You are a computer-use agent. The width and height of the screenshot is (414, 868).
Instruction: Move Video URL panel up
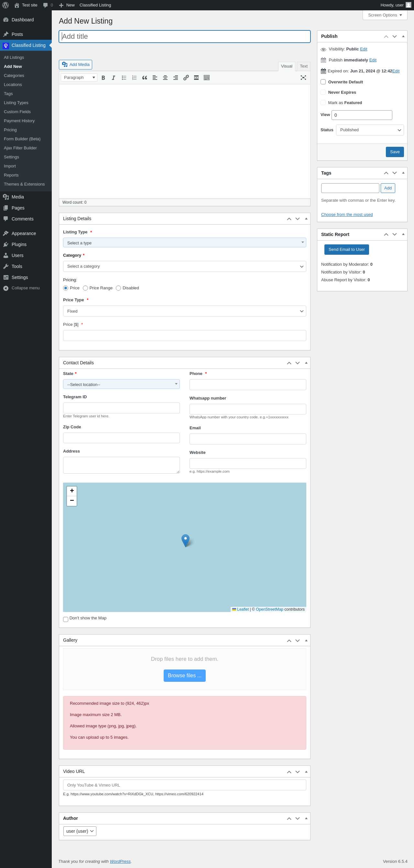pos(289,772)
